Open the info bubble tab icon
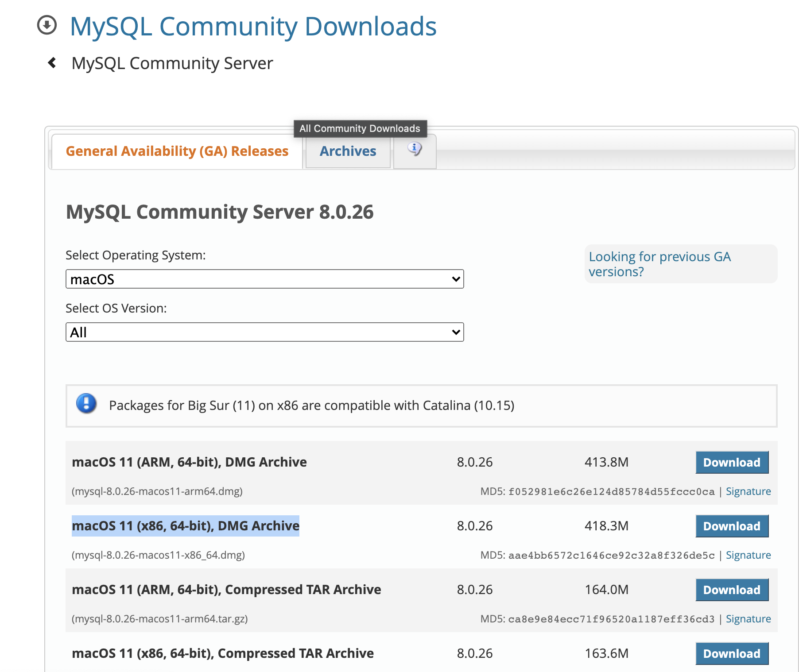 pyautogui.click(x=415, y=149)
